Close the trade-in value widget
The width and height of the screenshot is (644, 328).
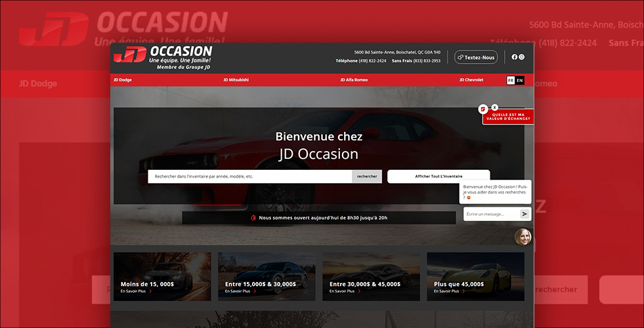pyautogui.click(x=495, y=107)
